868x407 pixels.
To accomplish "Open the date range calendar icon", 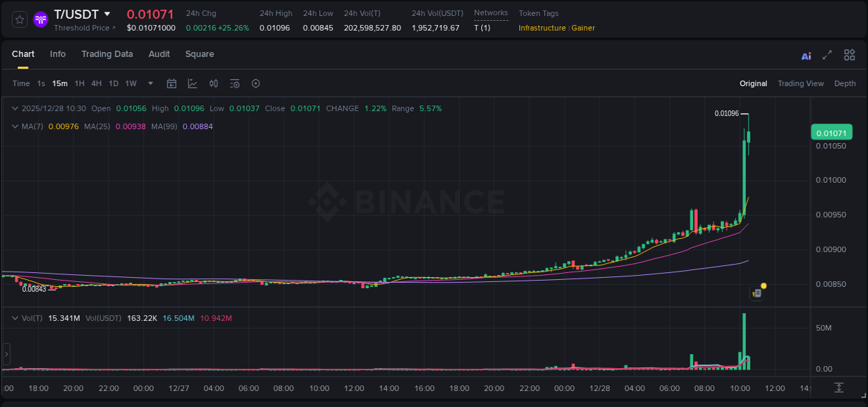I will click(172, 83).
